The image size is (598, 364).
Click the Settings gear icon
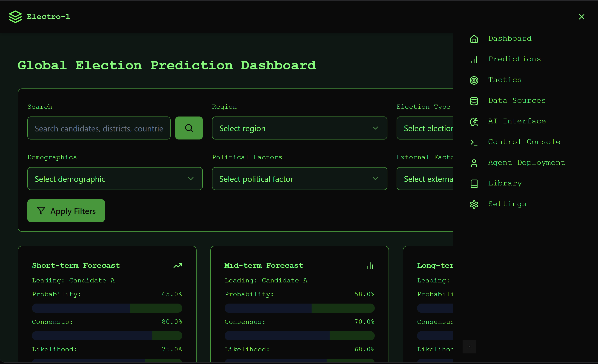tap(474, 205)
